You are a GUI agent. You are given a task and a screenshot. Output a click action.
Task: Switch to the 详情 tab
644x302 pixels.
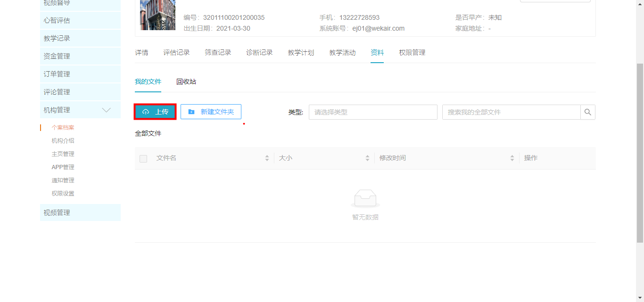141,53
